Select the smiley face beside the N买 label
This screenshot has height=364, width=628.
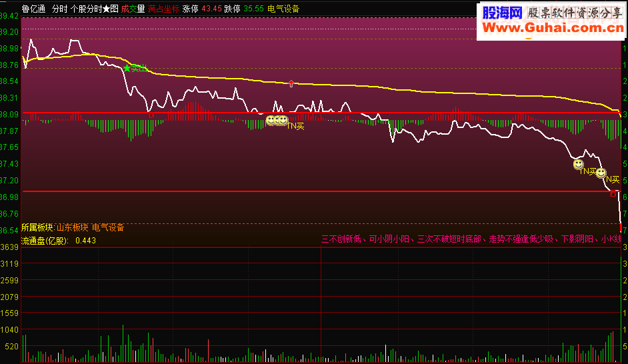[x=601, y=173]
